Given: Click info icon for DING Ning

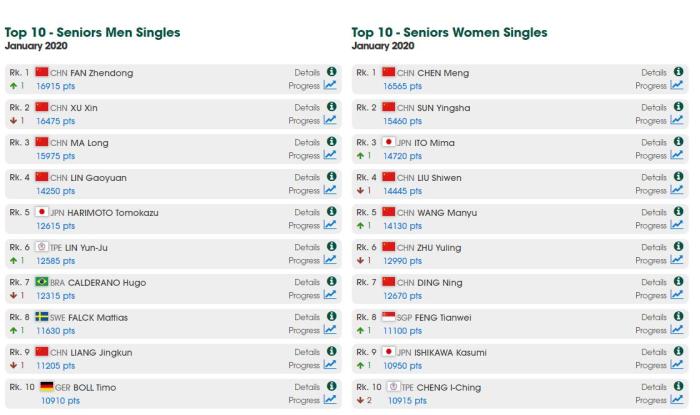Looking at the screenshot, I should pos(678,281).
